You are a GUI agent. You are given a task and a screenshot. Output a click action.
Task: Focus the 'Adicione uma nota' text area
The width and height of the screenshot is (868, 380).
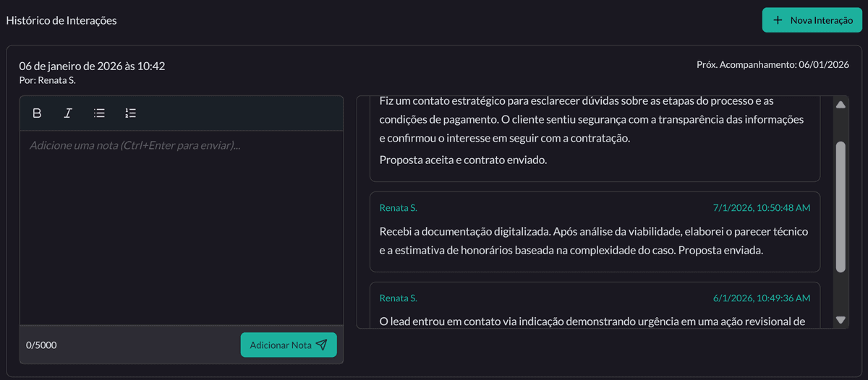pyautogui.click(x=181, y=224)
